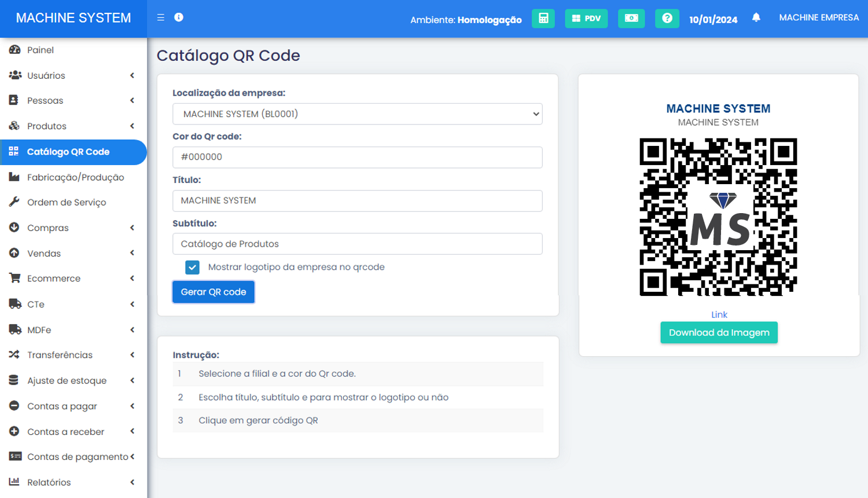Open the MACHINE EMPRESA user menu
The width and height of the screenshot is (868, 498).
(x=819, y=17)
